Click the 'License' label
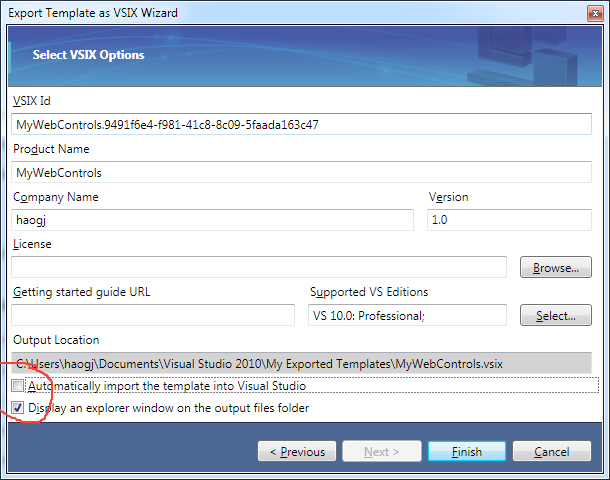610x480 pixels. 32,244
